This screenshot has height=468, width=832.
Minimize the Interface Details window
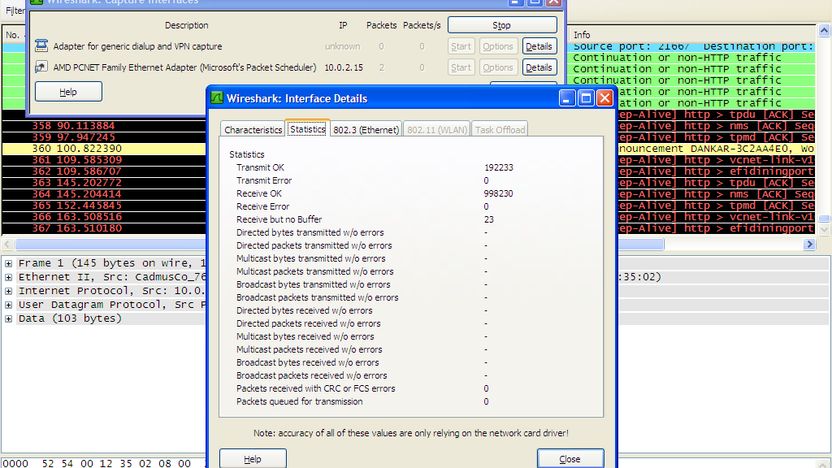(567, 98)
